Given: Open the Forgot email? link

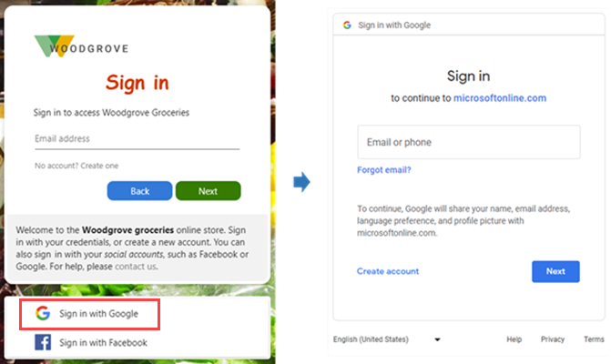Looking at the screenshot, I should (x=383, y=170).
